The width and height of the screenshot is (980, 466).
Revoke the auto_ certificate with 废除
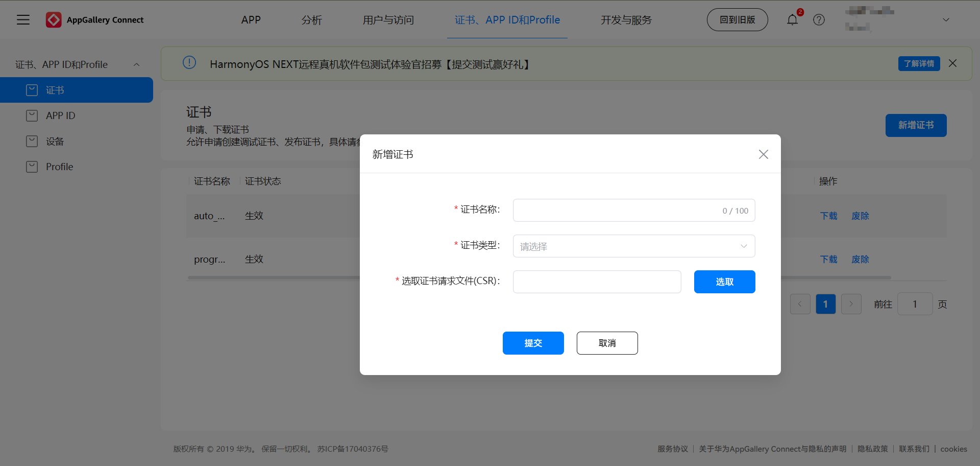pyautogui.click(x=860, y=216)
